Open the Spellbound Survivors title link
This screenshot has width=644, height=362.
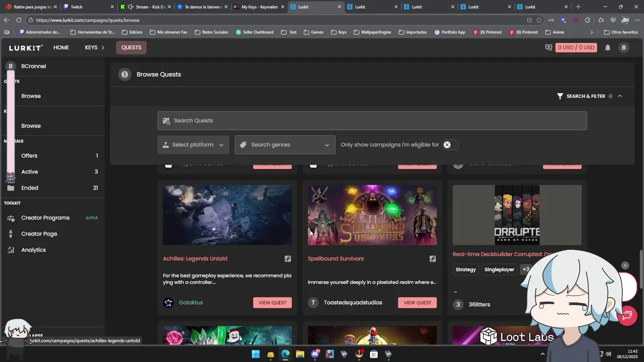(336, 259)
